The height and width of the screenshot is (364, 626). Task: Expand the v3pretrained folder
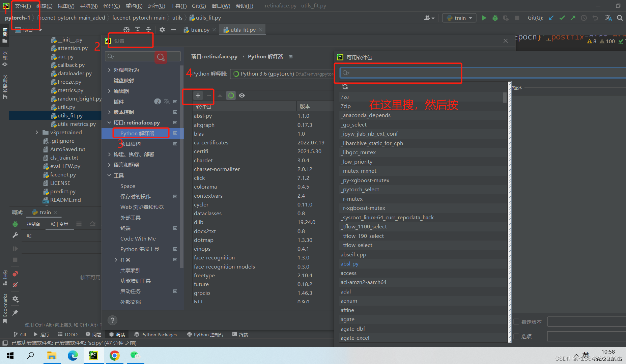(37, 132)
